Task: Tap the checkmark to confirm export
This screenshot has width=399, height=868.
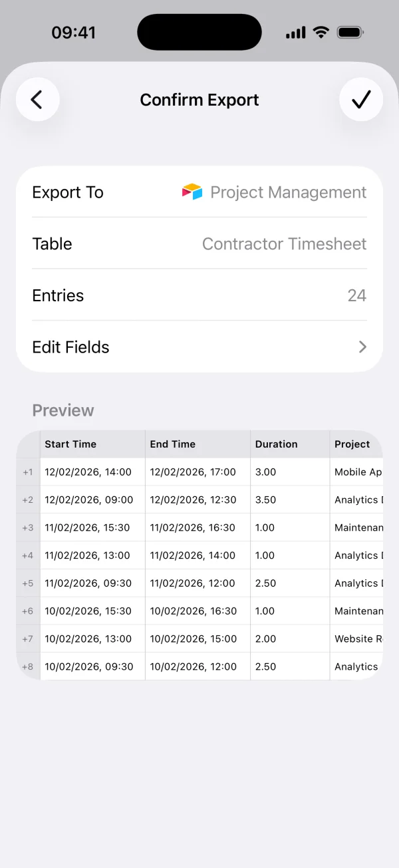Action: coord(361,99)
